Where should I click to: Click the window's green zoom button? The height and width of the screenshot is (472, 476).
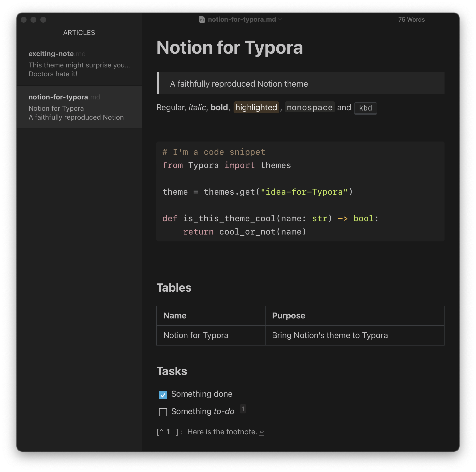[43, 19]
